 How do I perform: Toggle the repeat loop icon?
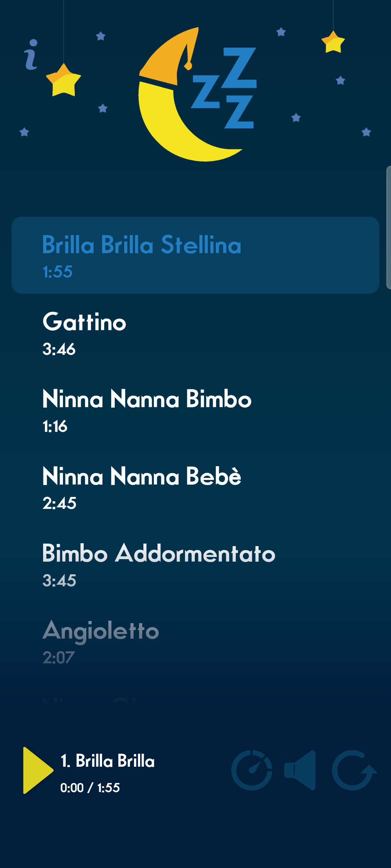354,770
